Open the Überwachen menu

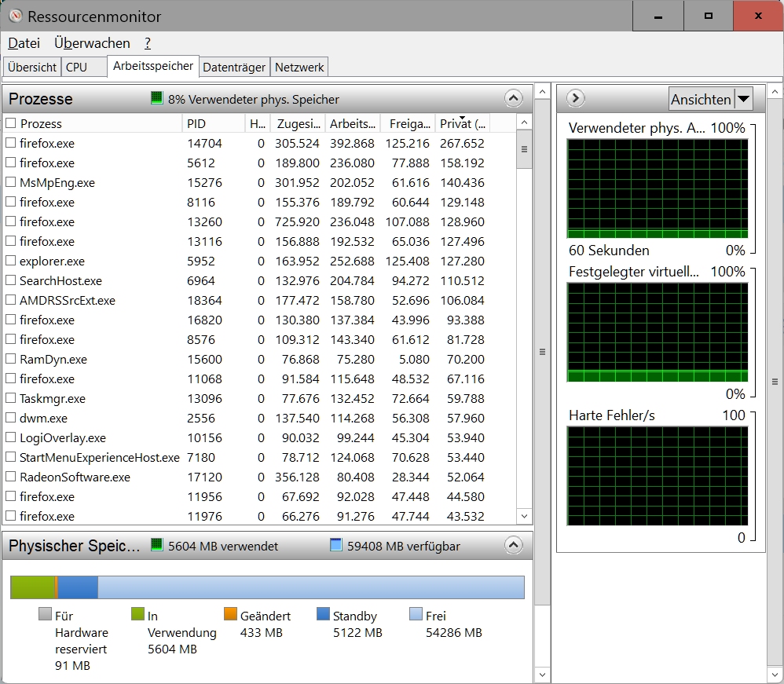coord(93,43)
